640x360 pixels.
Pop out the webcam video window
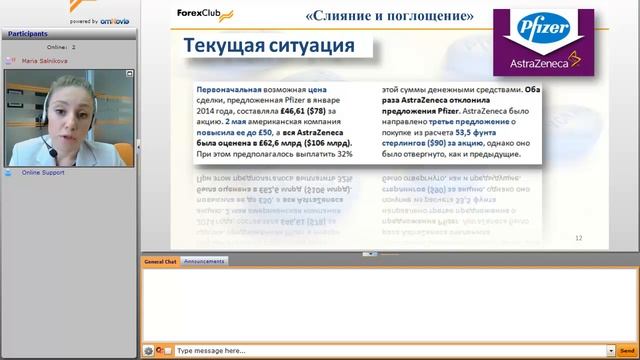[x=129, y=74]
